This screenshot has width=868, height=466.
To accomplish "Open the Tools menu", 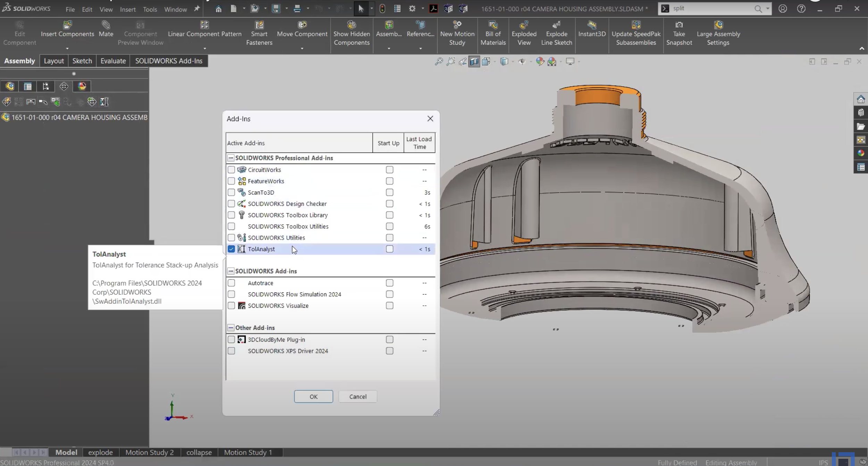I will pos(150,9).
